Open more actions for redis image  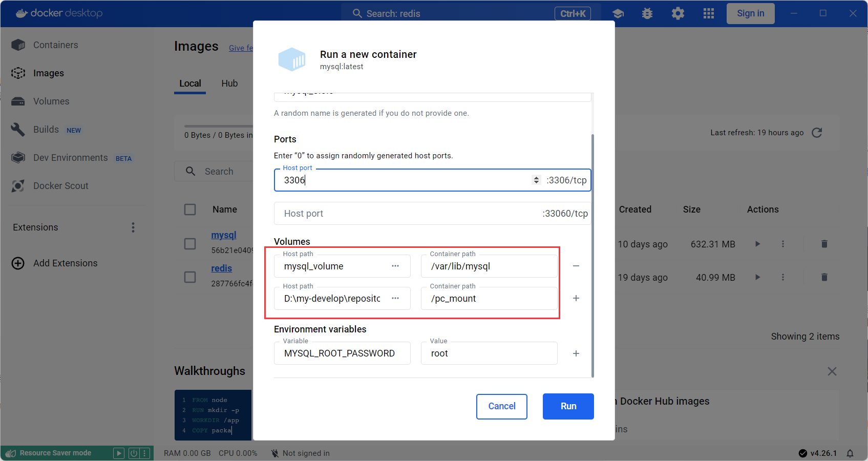[x=783, y=278]
